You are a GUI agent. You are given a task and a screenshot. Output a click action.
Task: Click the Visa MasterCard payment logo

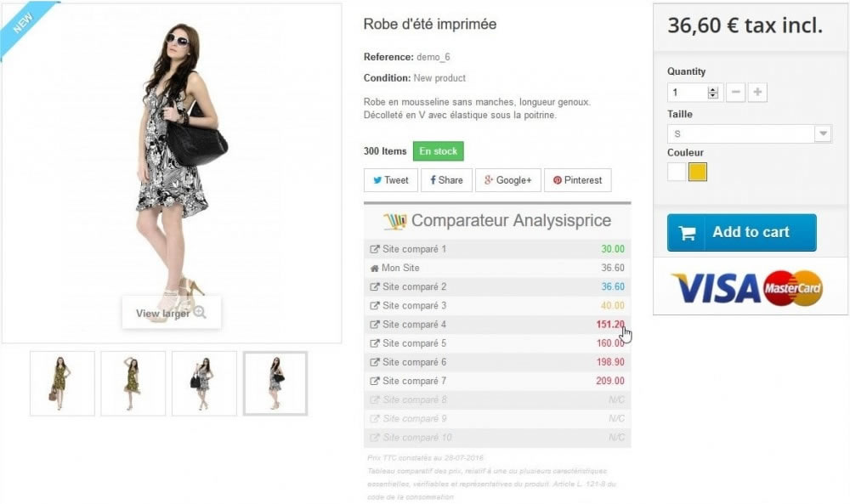[x=747, y=288]
